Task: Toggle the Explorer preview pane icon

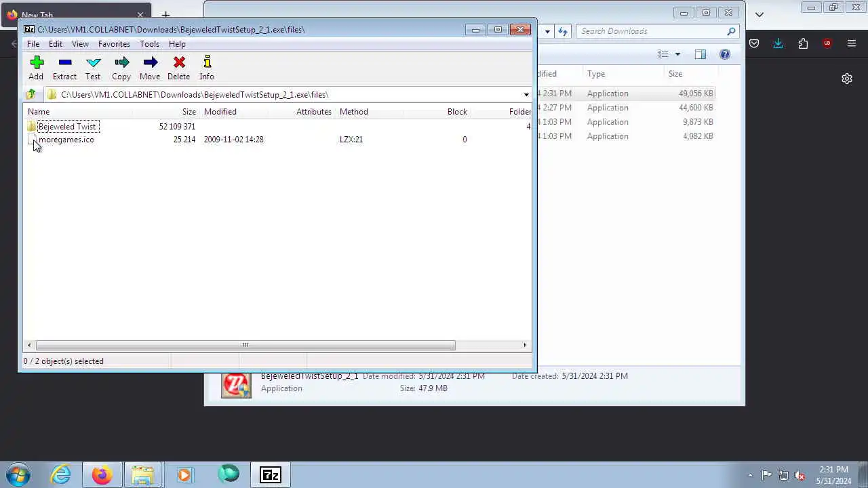Action: (x=701, y=54)
